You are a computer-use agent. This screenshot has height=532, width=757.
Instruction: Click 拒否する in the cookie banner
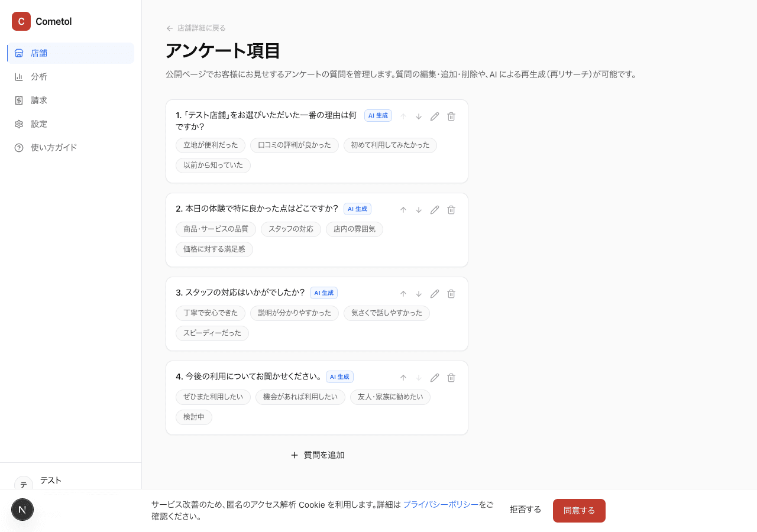click(x=525, y=510)
